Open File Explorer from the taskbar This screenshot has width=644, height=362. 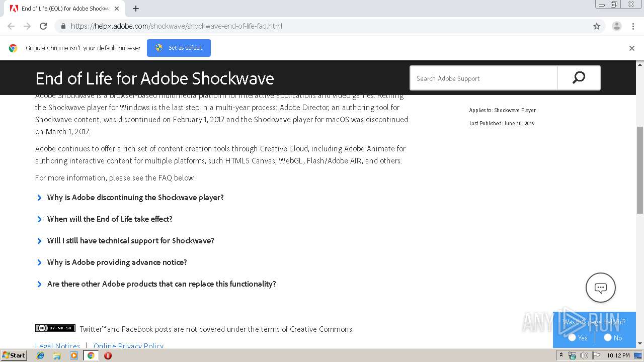(x=57, y=355)
